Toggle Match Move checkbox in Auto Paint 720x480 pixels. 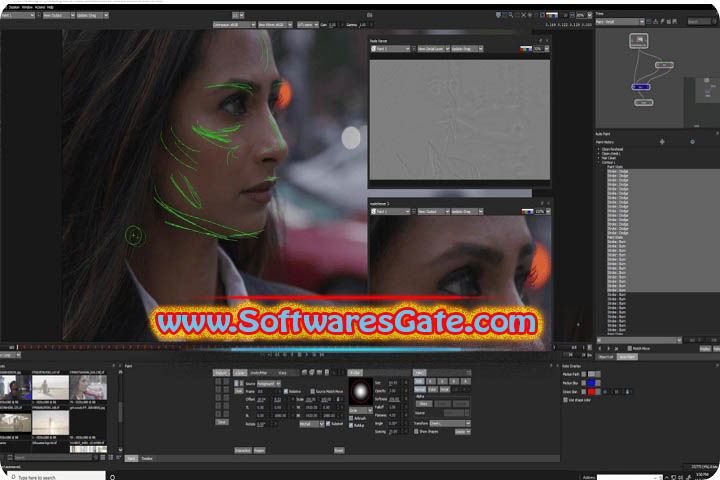pos(630,348)
